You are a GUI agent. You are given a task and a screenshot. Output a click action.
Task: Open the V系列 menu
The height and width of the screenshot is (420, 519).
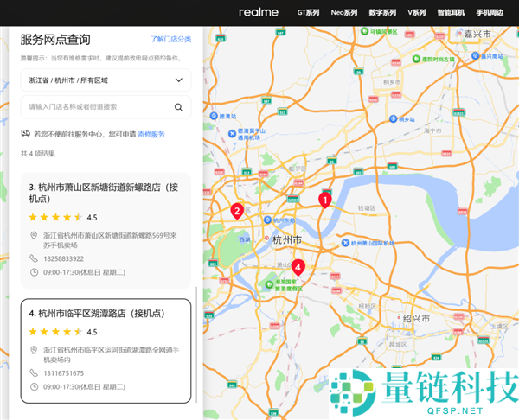pyautogui.click(x=416, y=13)
